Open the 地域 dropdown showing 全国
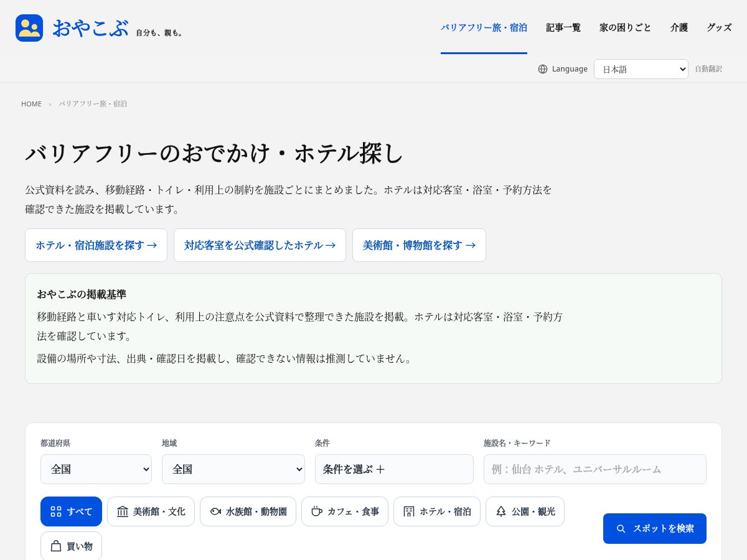 coord(233,469)
